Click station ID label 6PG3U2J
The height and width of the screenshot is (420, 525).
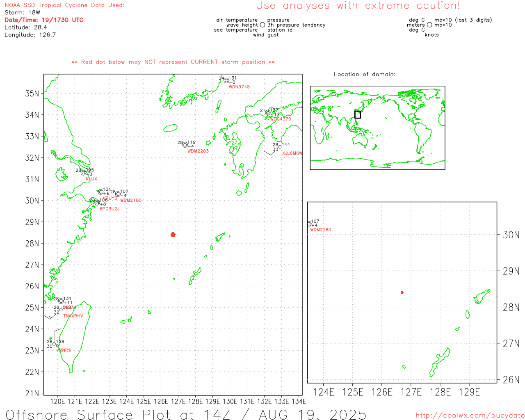[110, 209]
